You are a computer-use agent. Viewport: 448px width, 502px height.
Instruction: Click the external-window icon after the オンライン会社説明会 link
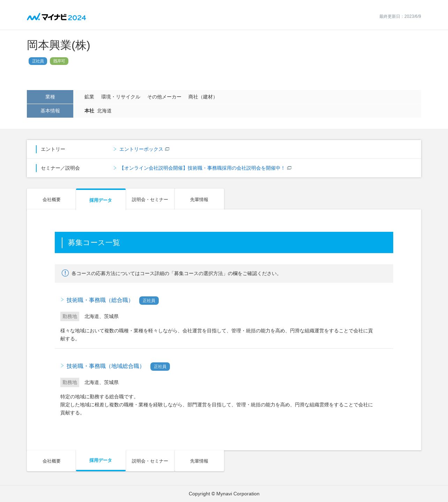coord(289,168)
